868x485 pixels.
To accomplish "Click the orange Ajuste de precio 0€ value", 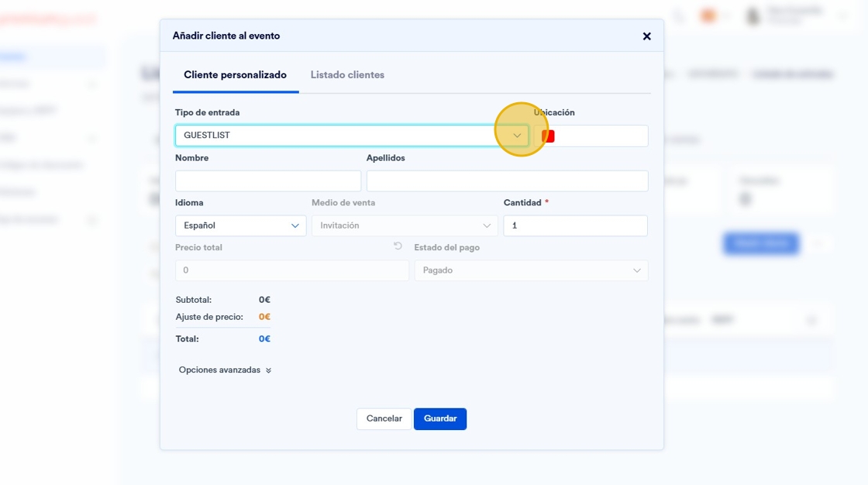I will [264, 317].
